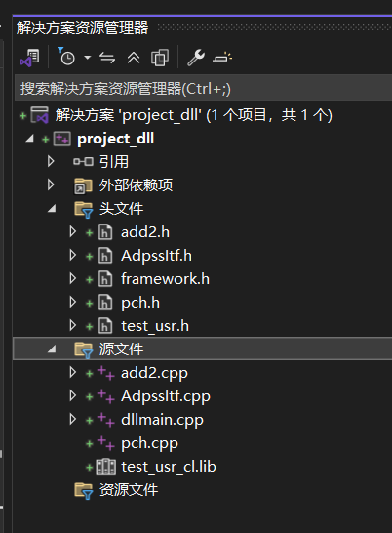Select solution 'project_dll' root node

click(194, 115)
